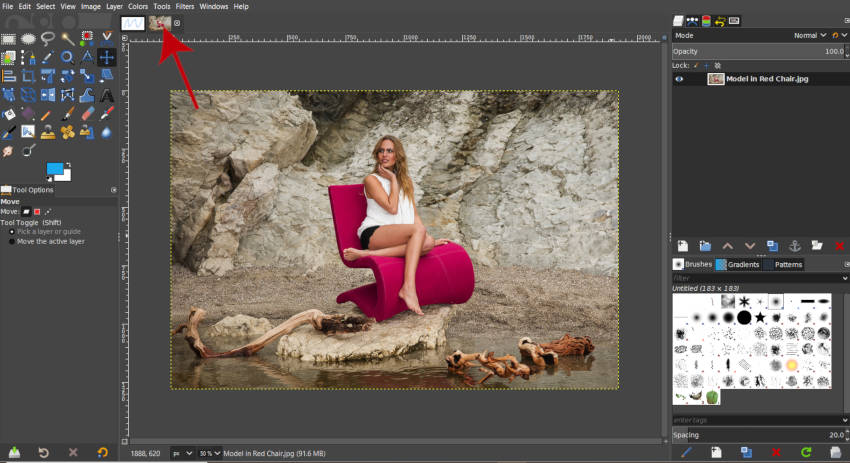
Task: Create a new layer in Layers panel
Action: (x=682, y=245)
